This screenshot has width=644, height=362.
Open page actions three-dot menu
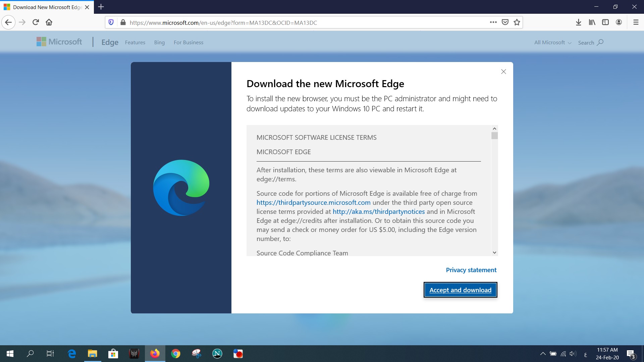pos(493,22)
